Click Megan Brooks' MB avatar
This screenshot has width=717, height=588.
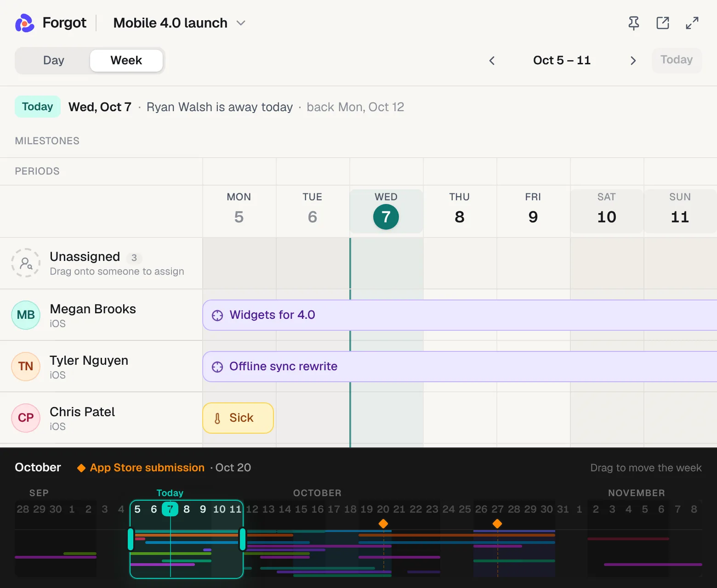click(x=26, y=315)
